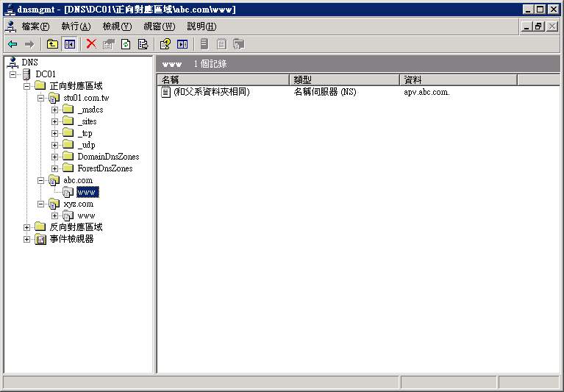Click the multiple servers toolbar icon
The height and width of the screenshot is (392, 564).
click(x=239, y=44)
